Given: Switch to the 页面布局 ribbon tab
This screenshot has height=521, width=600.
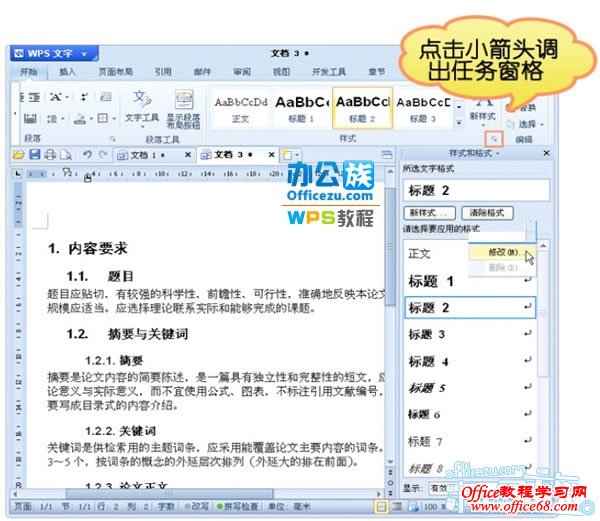Looking at the screenshot, I should click(116, 72).
